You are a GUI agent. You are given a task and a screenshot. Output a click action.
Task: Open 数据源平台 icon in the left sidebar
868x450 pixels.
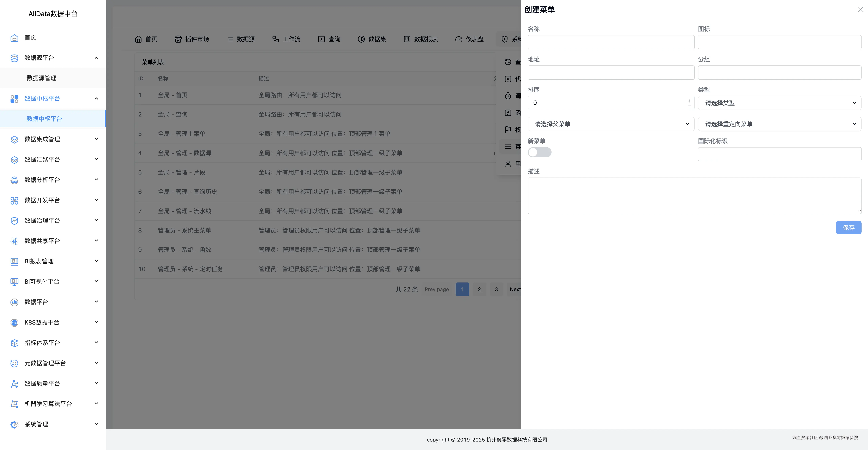click(14, 58)
